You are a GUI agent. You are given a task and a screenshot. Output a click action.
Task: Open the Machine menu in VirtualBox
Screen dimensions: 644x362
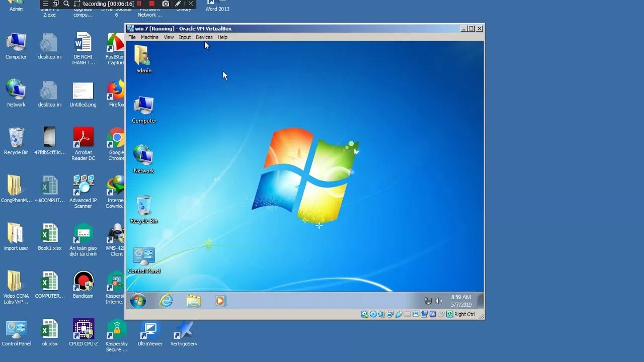149,37
